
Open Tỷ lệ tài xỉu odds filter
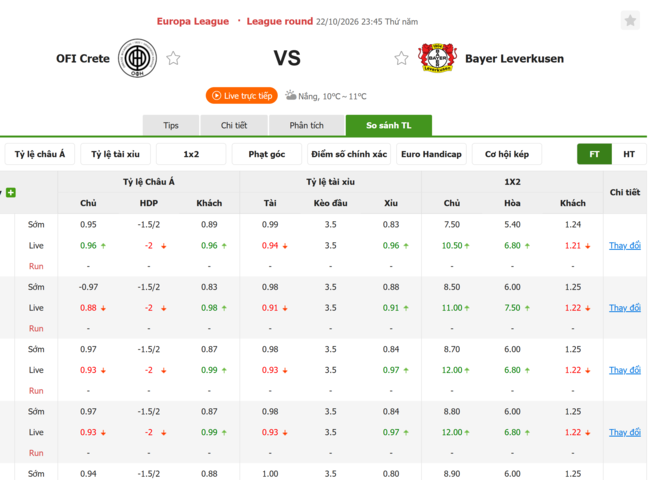[115, 154]
